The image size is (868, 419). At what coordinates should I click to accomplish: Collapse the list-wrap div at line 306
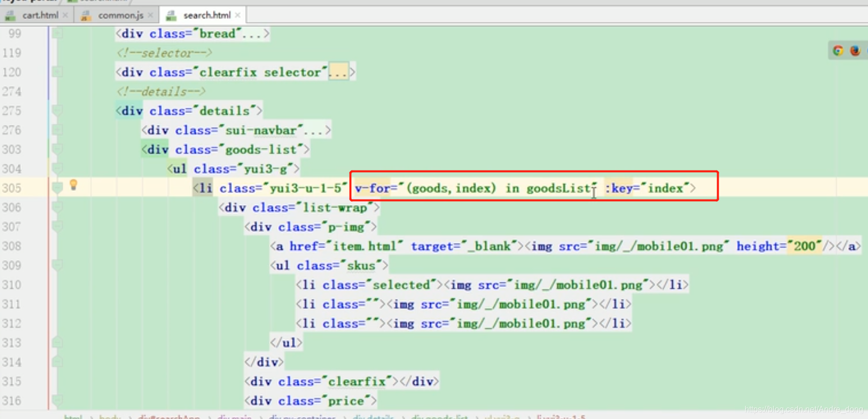click(58, 208)
